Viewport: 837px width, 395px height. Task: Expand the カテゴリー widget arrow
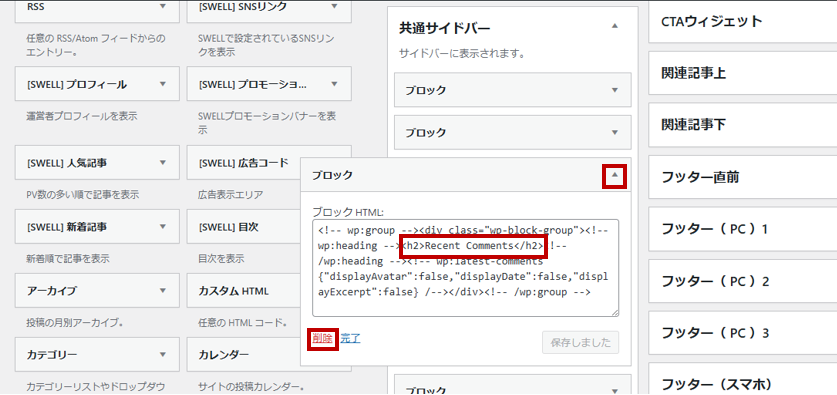162,355
